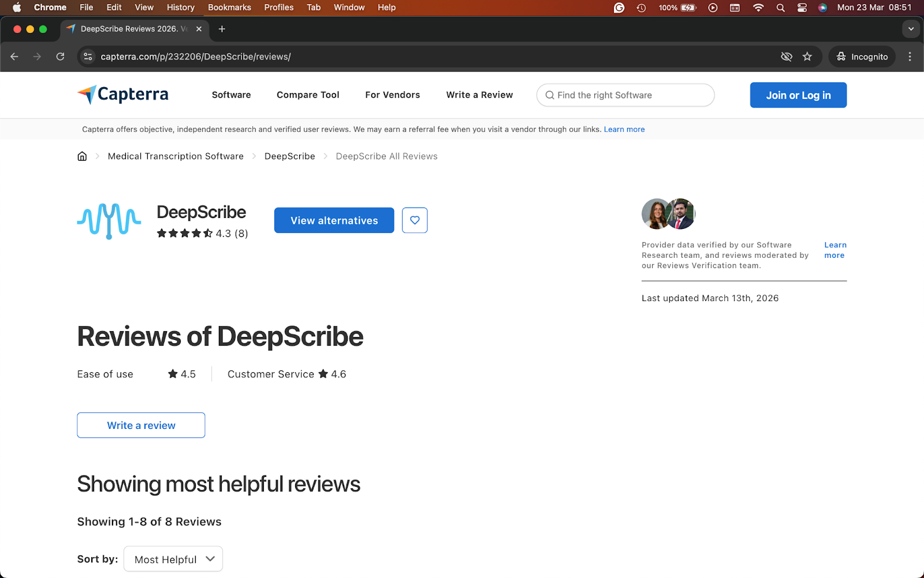This screenshot has width=924, height=578.
Task: Open the Bookmarks menu
Action: tap(229, 8)
